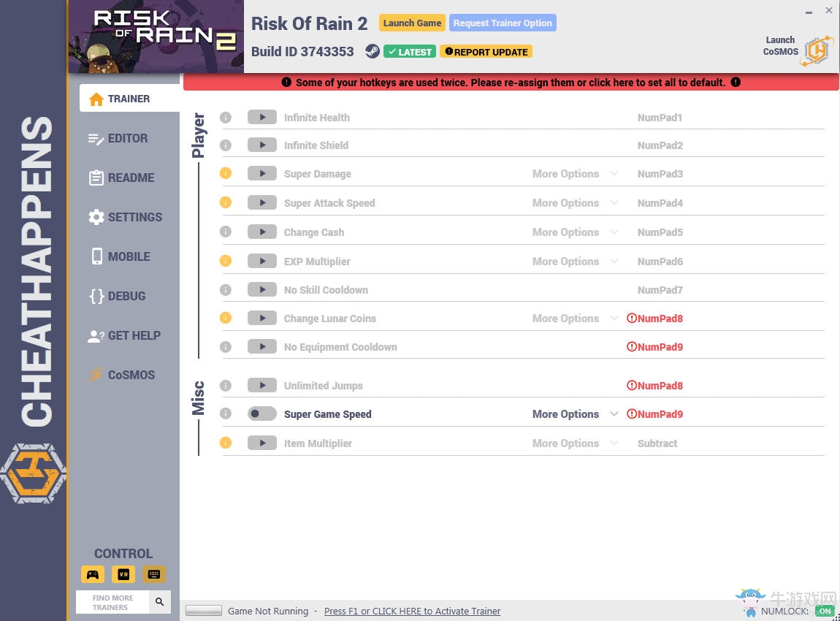Activate the EXP Multiplier toggle
The image size is (840, 621).
(262, 261)
